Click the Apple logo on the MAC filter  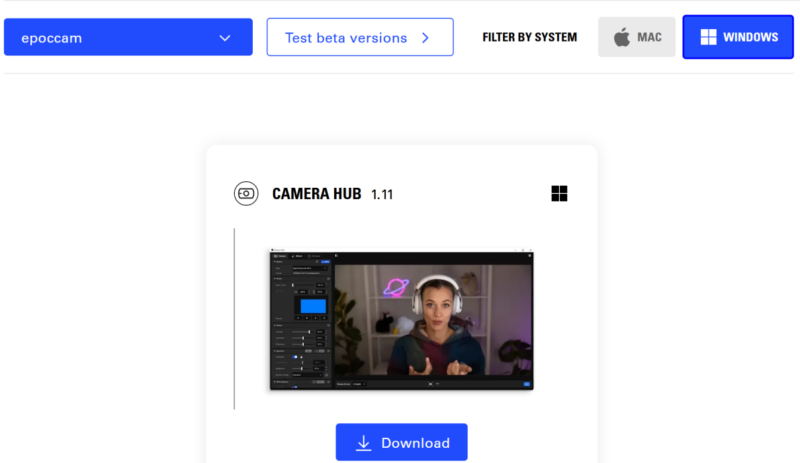click(x=622, y=37)
